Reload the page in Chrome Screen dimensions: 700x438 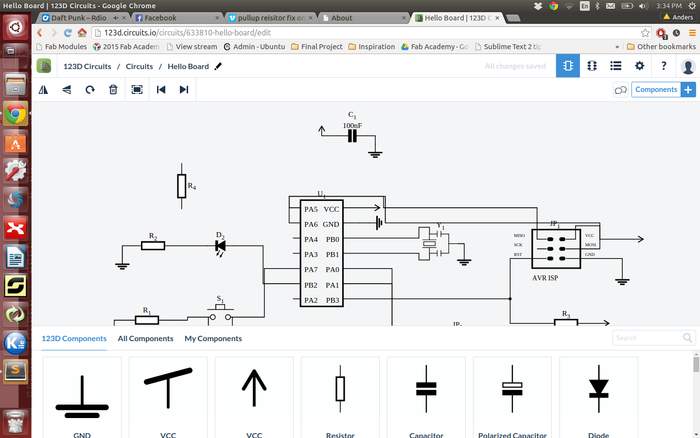tap(67, 33)
